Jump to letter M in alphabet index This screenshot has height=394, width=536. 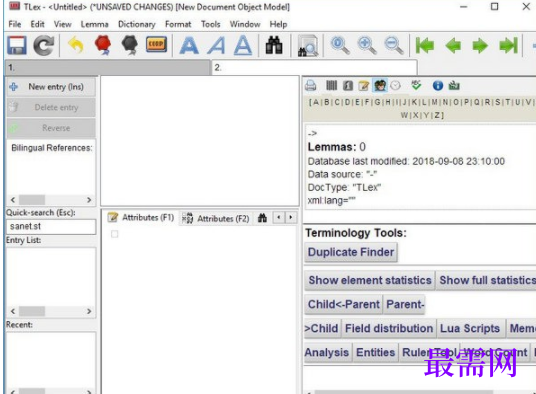pyautogui.click(x=434, y=102)
